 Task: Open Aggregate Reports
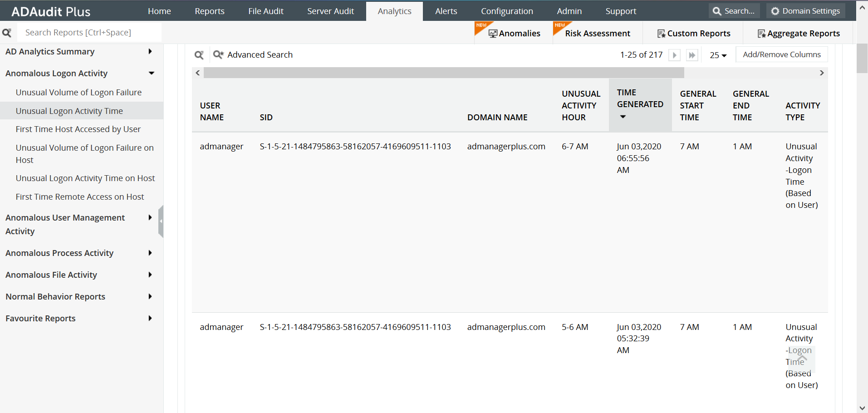point(799,33)
